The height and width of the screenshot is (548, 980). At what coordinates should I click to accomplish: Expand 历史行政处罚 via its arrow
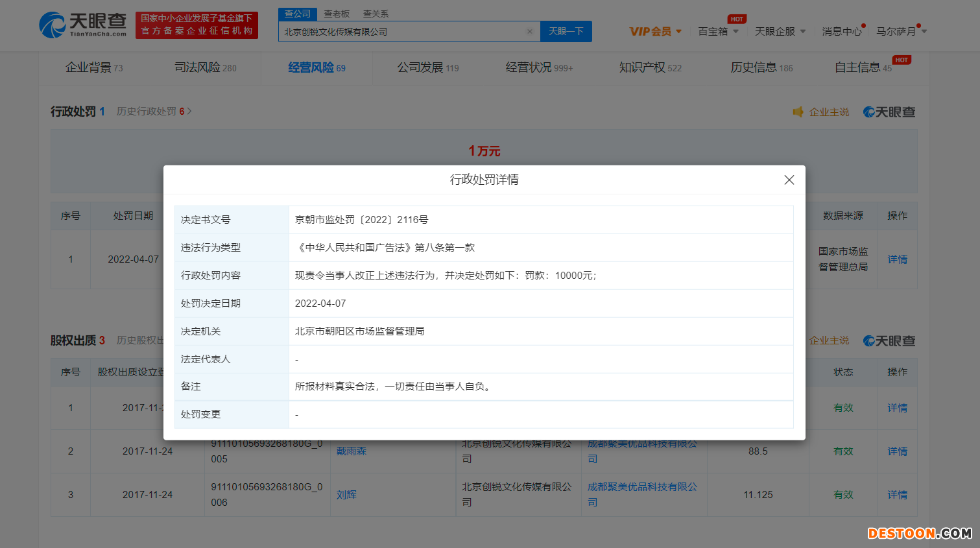tap(189, 111)
